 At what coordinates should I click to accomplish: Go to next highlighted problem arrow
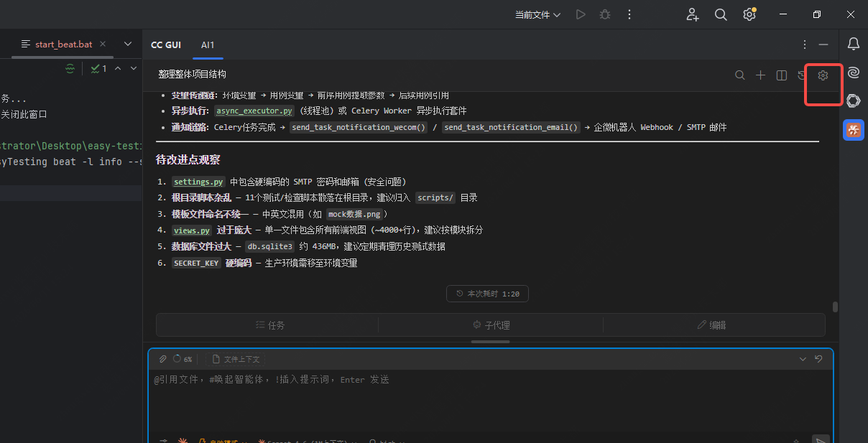pos(134,69)
